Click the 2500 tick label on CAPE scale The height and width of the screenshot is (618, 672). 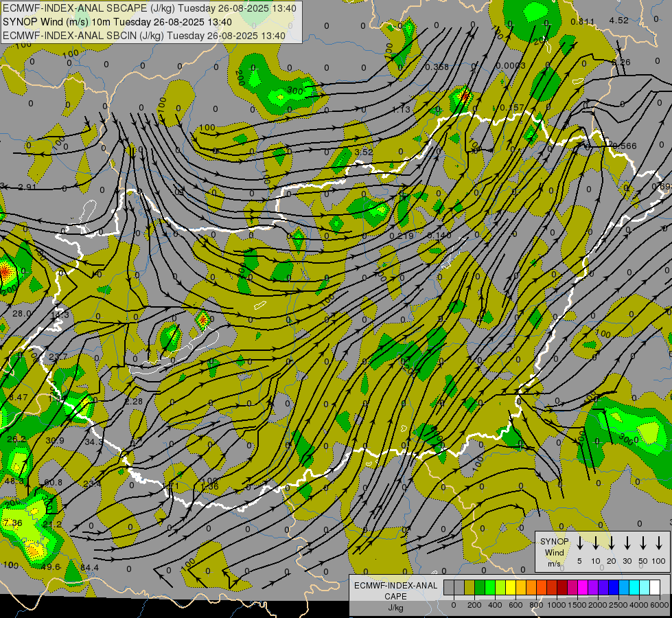[x=618, y=605]
